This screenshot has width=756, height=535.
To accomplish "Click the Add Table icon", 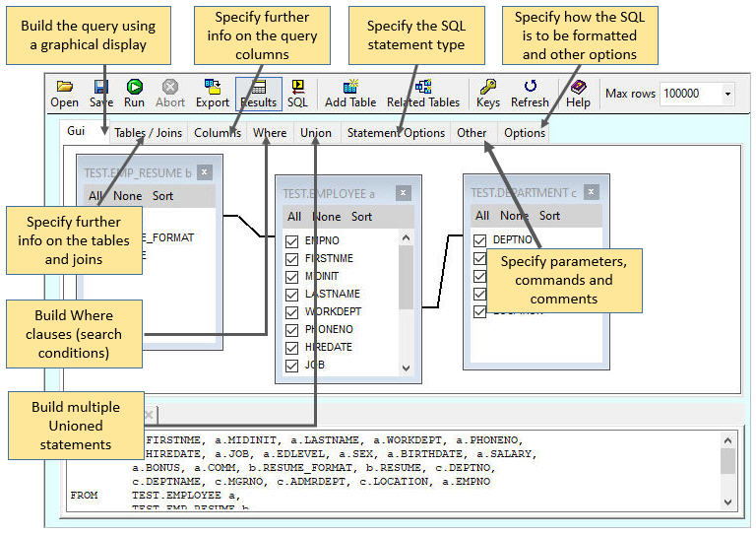I will [350, 87].
